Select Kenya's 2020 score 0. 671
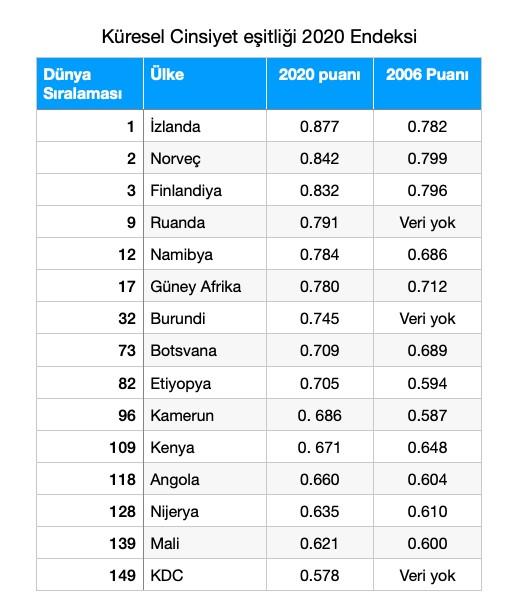The height and width of the screenshot is (601, 529). click(320, 447)
